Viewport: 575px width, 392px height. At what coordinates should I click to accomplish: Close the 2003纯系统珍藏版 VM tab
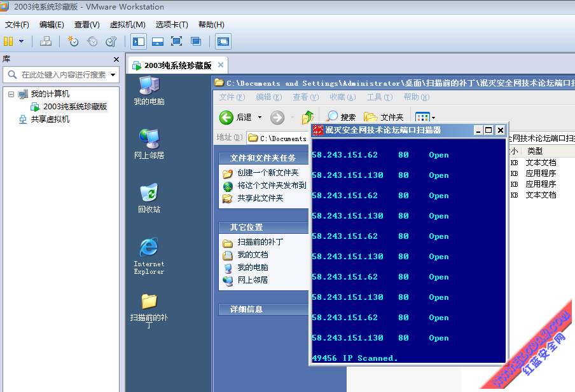click(221, 65)
